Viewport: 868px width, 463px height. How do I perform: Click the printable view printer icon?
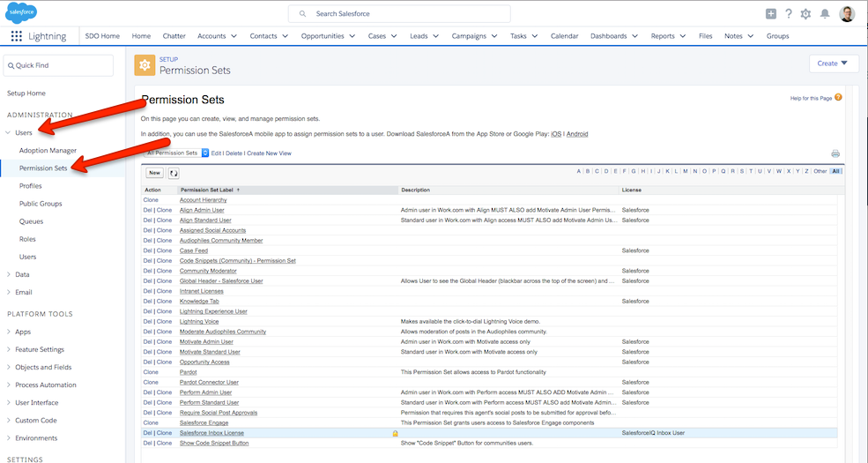click(835, 153)
